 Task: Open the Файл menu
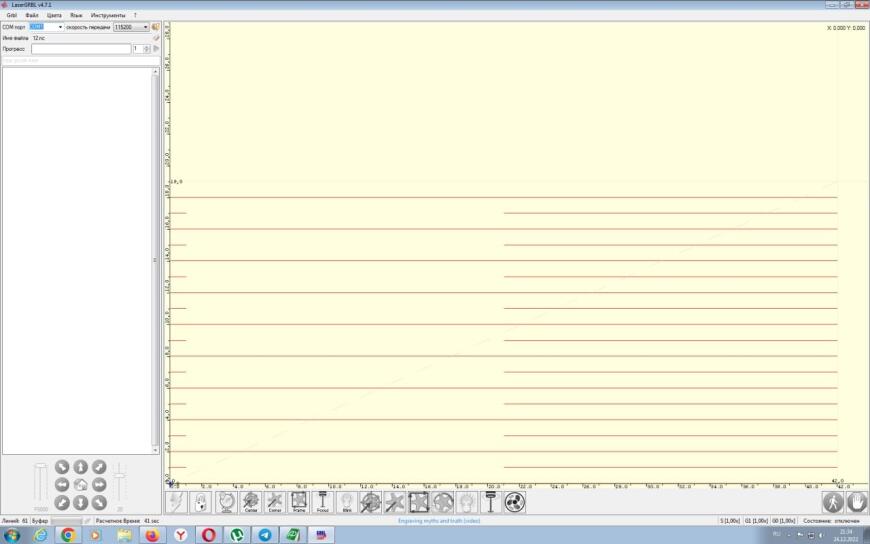32,15
